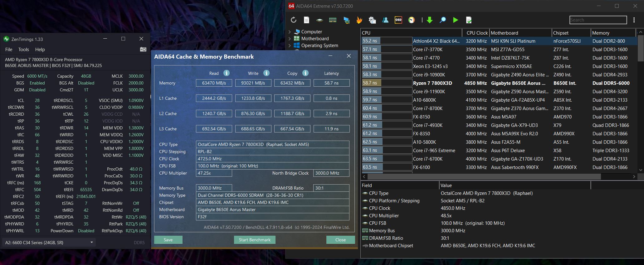Click the L3 Cache Write value 688.65 GB/s

point(253,129)
